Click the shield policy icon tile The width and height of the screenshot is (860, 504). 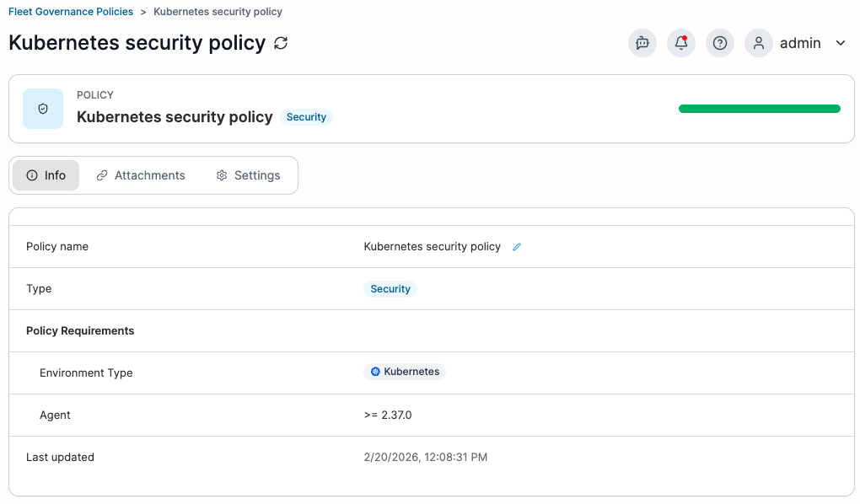point(43,109)
